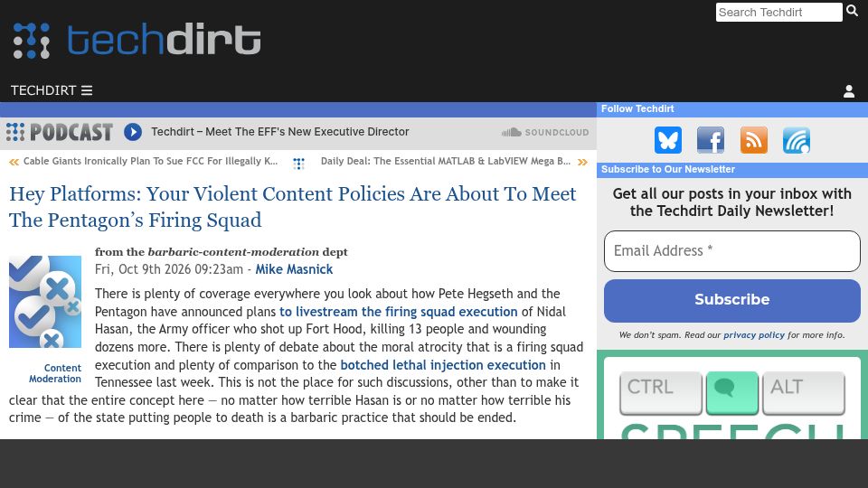Focus the Search Techdirt field

(x=778, y=12)
